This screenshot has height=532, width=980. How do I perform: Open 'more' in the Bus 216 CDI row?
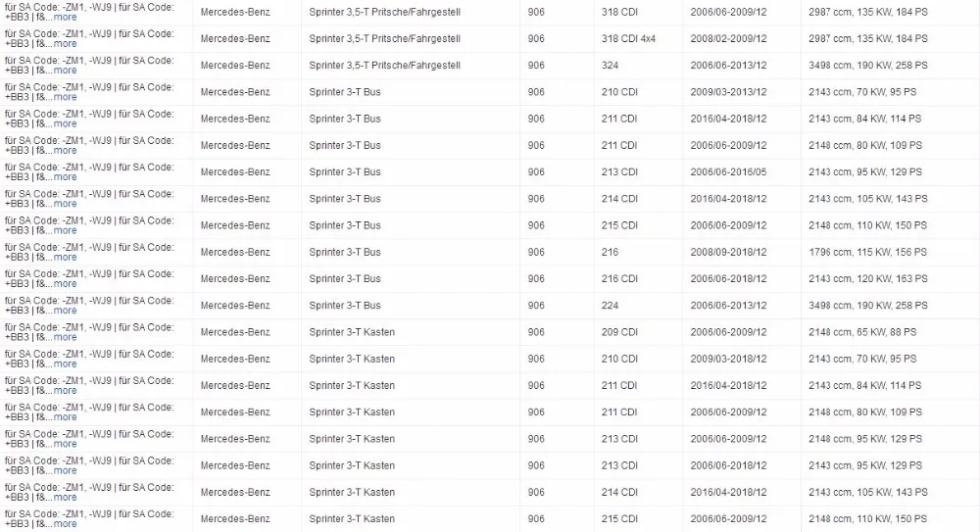click(x=65, y=284)
